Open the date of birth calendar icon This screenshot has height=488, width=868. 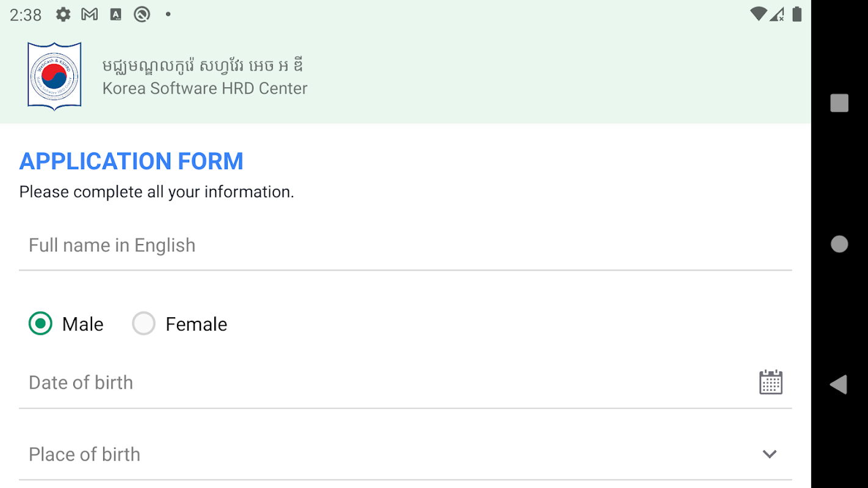point(770,382)
